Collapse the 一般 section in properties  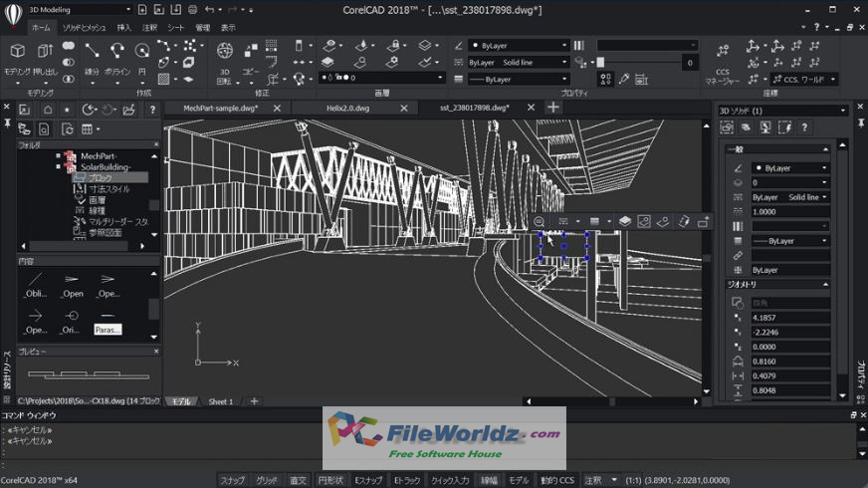[x=825, y=149]
